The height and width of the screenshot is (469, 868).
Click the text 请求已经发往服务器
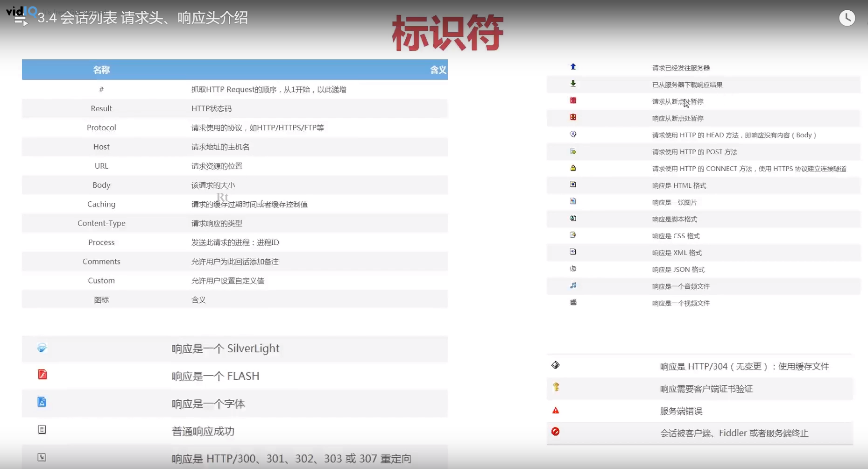(x=681, y=68)
